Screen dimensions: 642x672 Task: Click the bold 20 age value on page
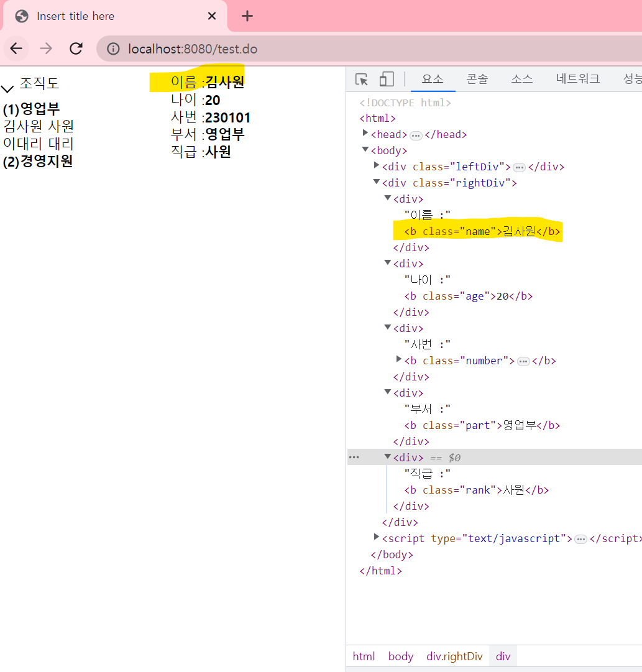(213, 100)
